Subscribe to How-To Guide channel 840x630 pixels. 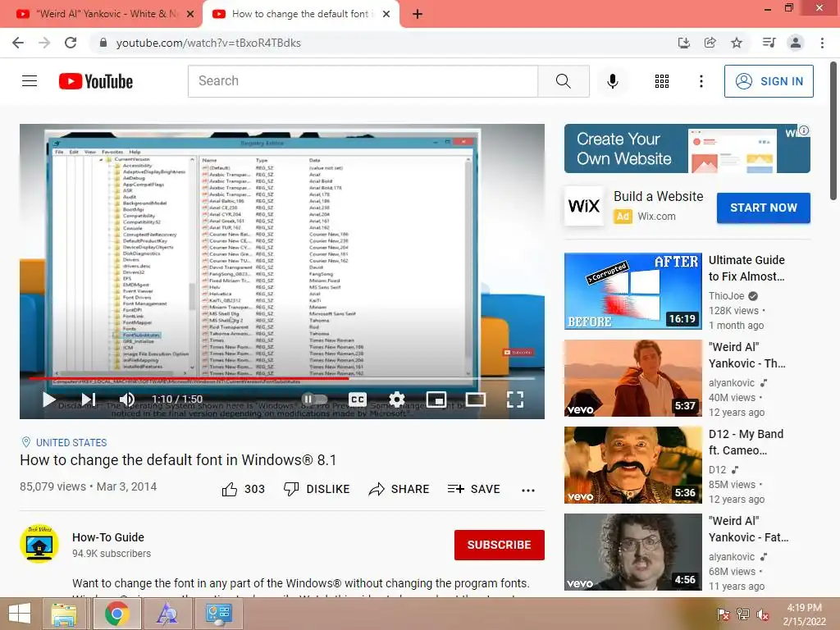click(500, 545)
